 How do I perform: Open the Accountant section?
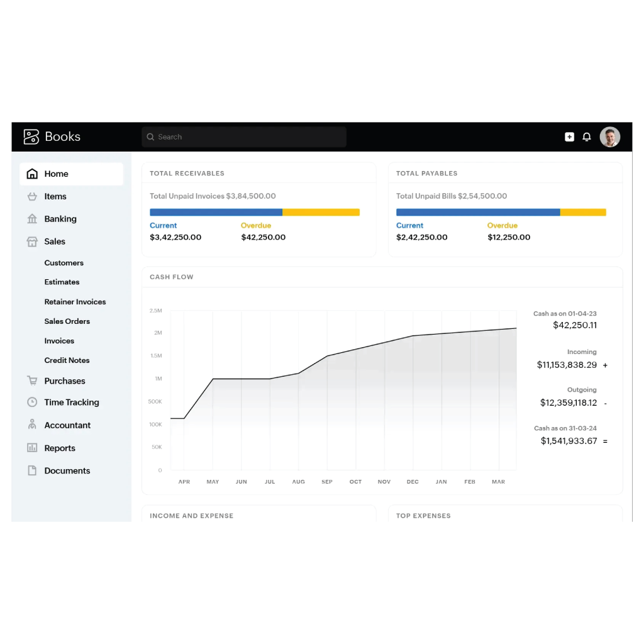pyautogui.click(x=67, y=425)
